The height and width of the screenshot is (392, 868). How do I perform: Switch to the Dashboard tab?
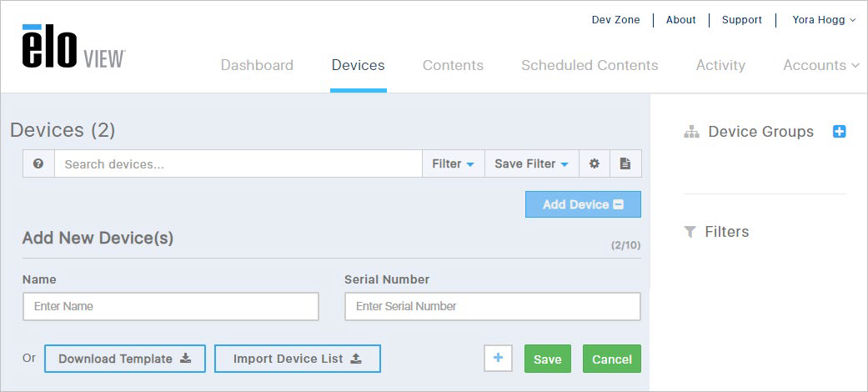pyautogui.click(x=257, y=65)
